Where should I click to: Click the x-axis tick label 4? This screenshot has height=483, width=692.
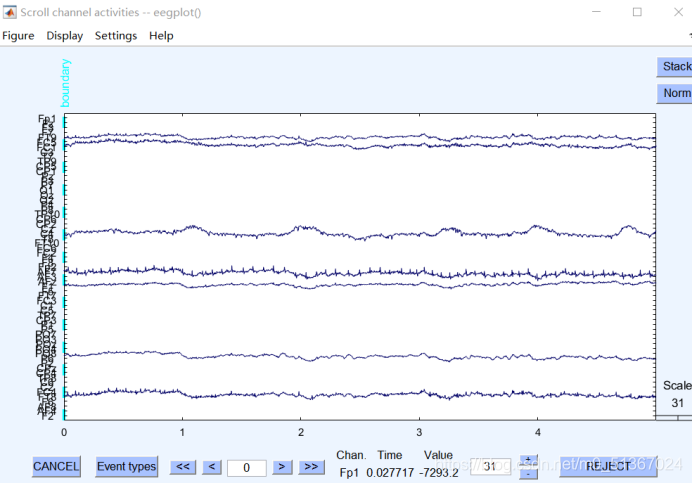(x=538, y=433)
